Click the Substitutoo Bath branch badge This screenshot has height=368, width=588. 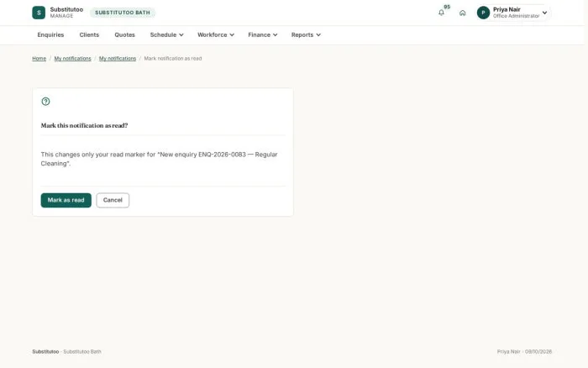(x=123, y=13)
